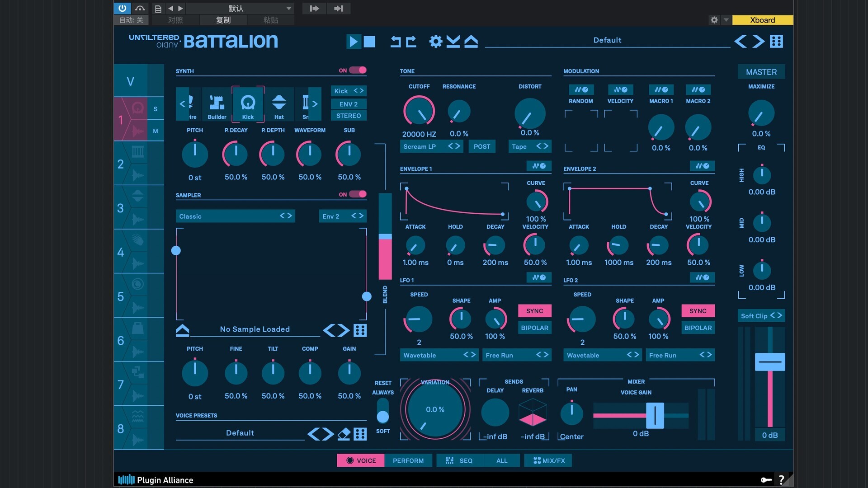Click the up arrow icon under the sampler

point(182,330)
